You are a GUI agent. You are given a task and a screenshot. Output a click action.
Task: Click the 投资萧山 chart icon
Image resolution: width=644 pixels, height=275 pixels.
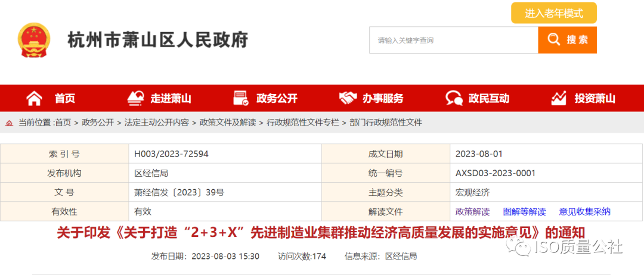click(x=559, y=98)
